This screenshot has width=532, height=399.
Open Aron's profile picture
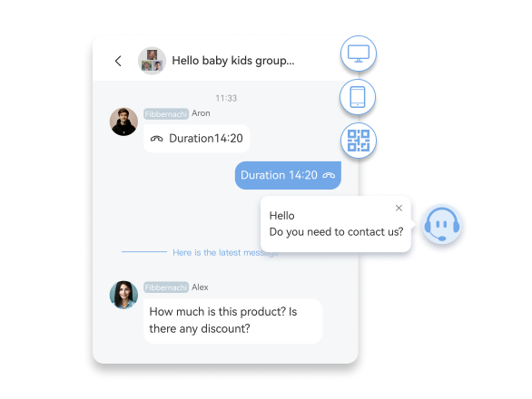click(123, 122)
